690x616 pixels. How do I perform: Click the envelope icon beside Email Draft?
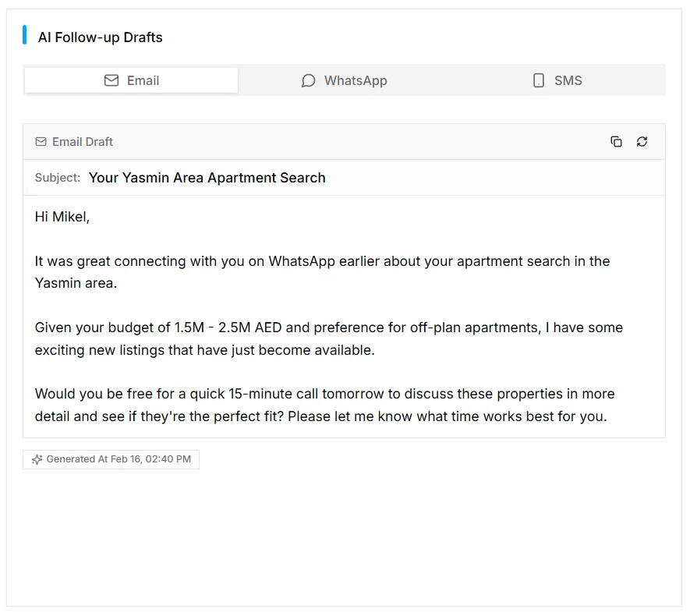point(41,142)
